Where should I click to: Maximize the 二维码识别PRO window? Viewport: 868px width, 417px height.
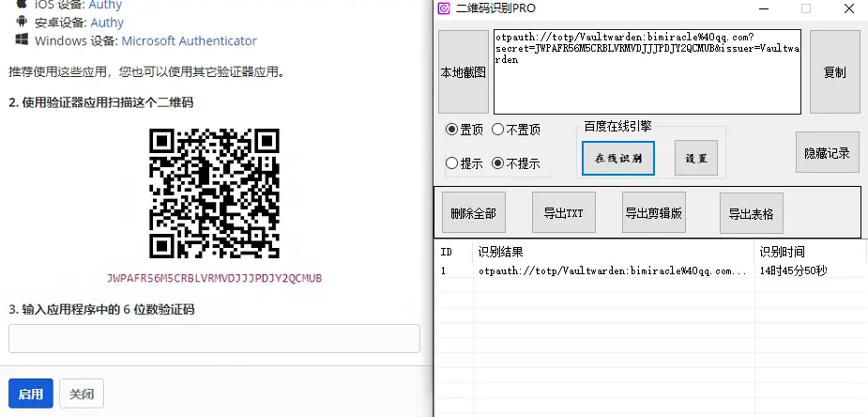806,8
